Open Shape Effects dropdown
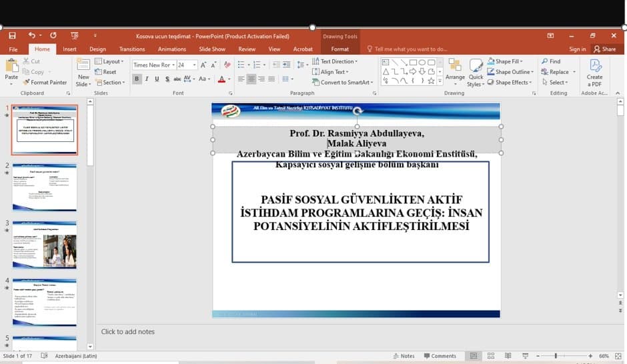Image resolution: width=627 pixels, height=364 pixels. tap(510, 82)
